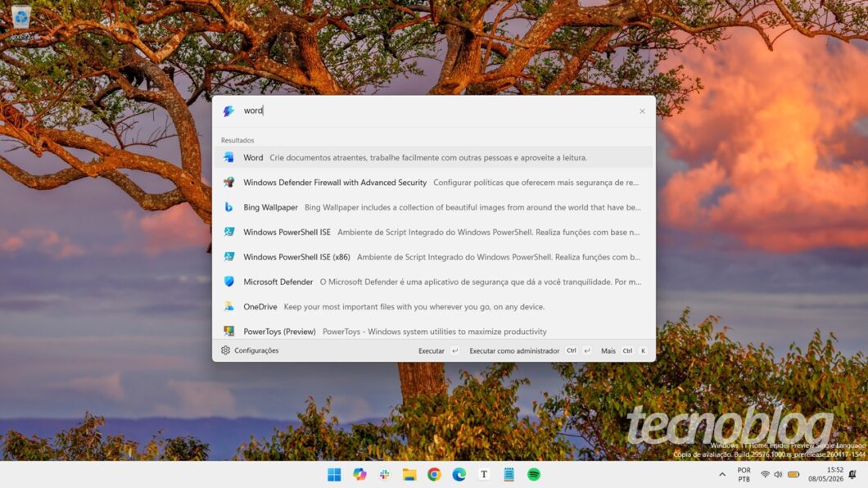Open the T app on the taskbar
Image resolution: width=868 pixels, height=488 pixels.
(x=484, y=475)
